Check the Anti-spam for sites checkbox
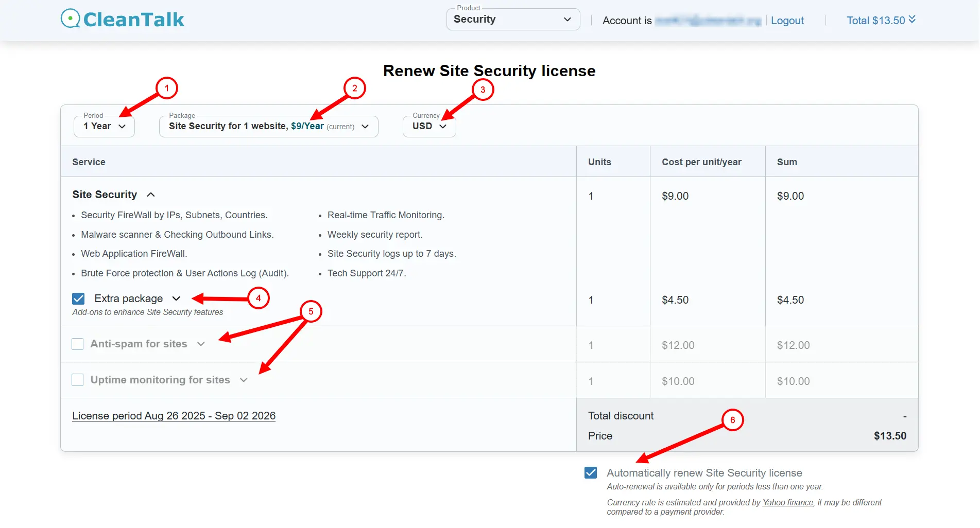The height and width of the screenshot is (528, 980). pyautogui.click(x=78, y=344)
